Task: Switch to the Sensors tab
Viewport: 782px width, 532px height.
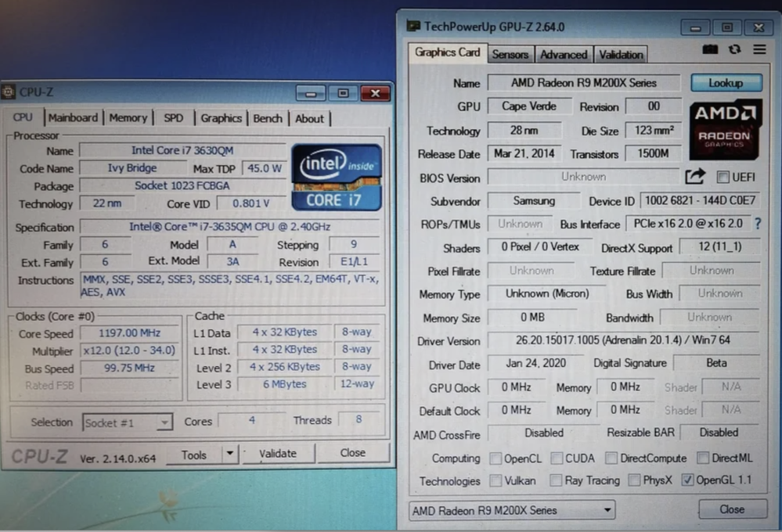Action: [x=510, y=54]
